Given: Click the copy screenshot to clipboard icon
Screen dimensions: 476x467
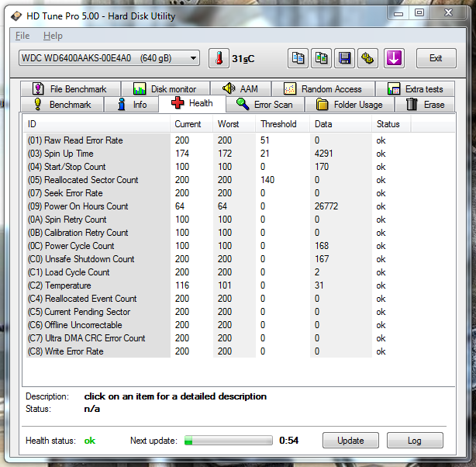Looking at the screenshot, I should pyautogui.click(x=321, y=58).
